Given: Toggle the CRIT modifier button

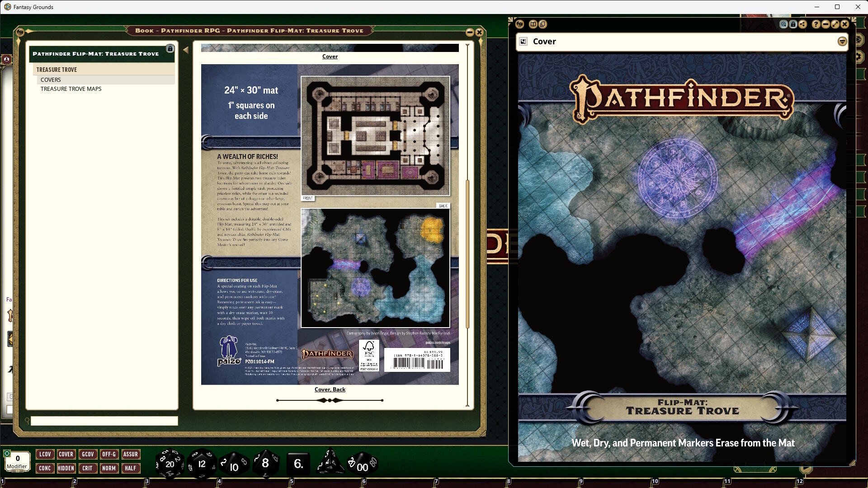Looking at the screenshot, I should (x=88, y=468).
